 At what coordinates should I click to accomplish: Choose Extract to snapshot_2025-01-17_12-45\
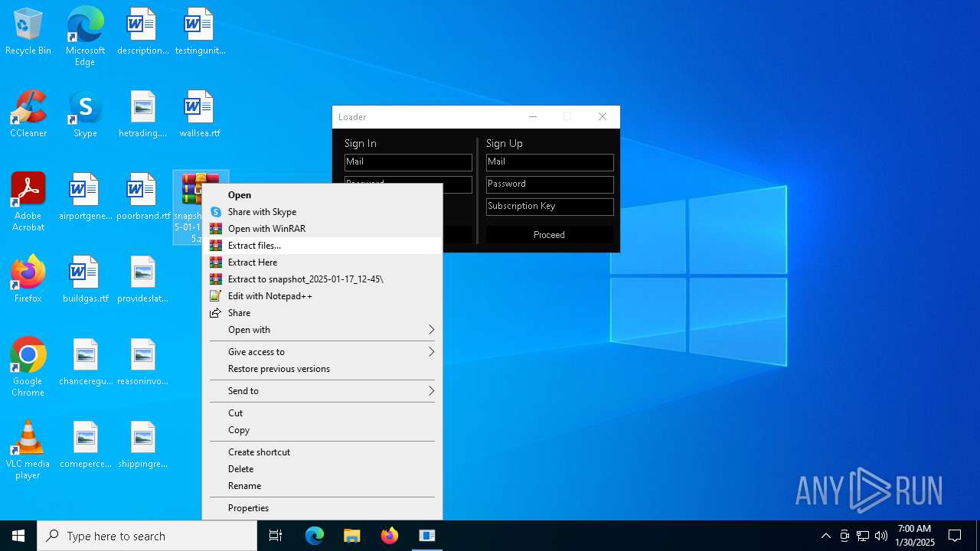(x=322, y=279)
